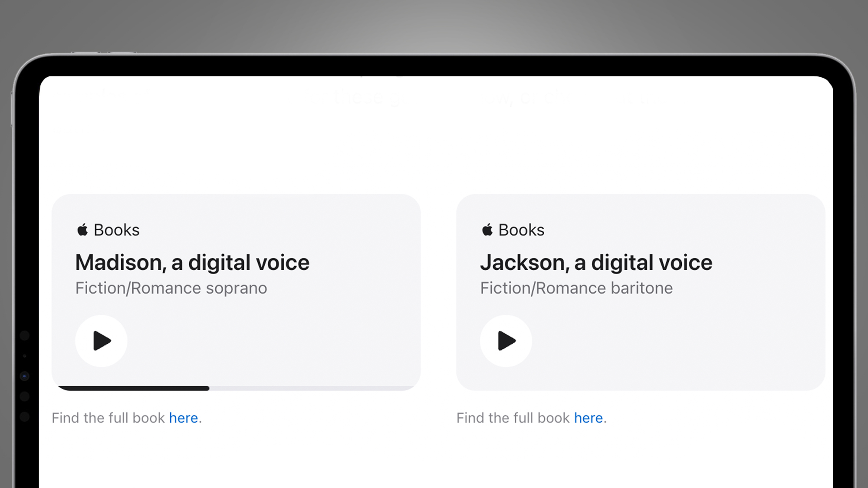Play the Madison digital voice sample
The width and height of the screenshot is (868, 488).
tap(101, 341)
